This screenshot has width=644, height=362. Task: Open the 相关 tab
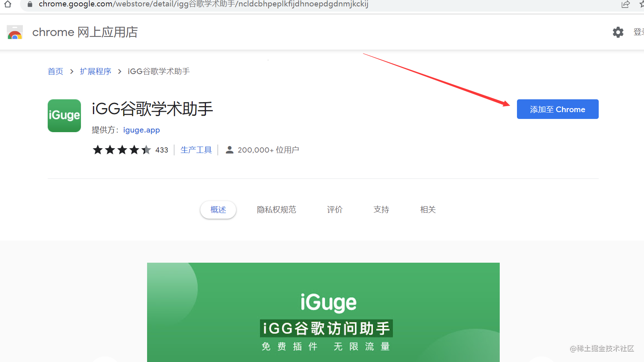(x=428, y=209)
